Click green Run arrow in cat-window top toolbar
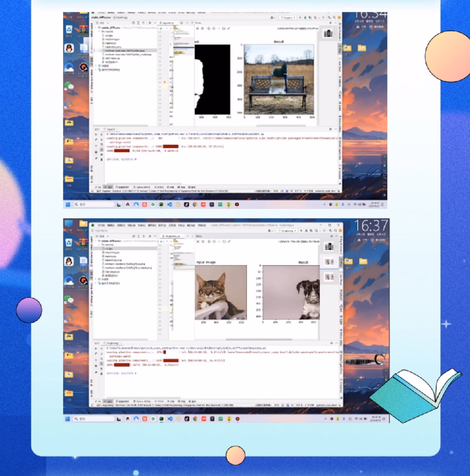 click(301, 231)
